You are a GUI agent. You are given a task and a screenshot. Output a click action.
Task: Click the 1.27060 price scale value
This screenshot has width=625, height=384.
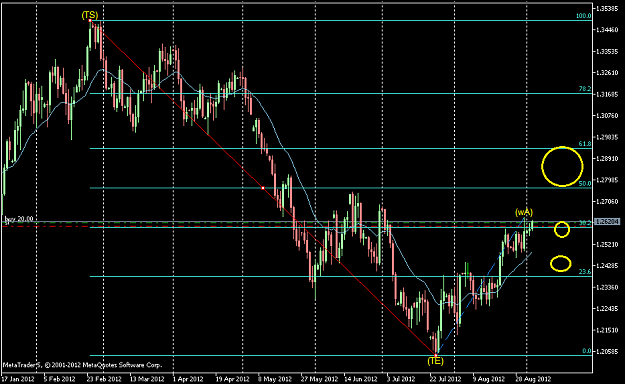pyautogui.click(x=607, y=202)
